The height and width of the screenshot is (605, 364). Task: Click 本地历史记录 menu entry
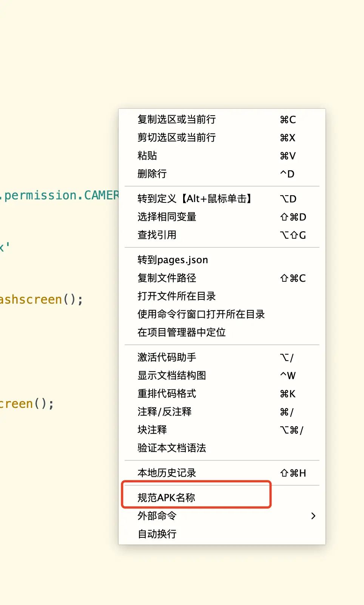click(x=167, y=473)
